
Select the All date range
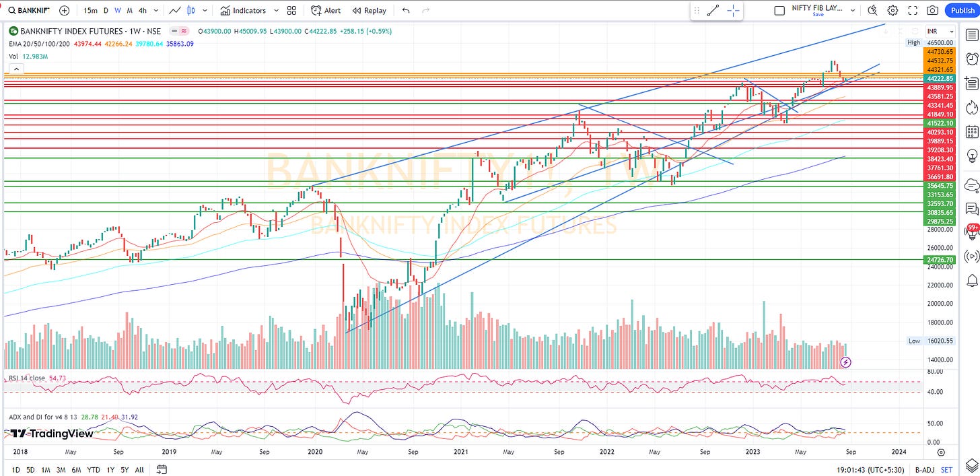(x=139, y=469)
